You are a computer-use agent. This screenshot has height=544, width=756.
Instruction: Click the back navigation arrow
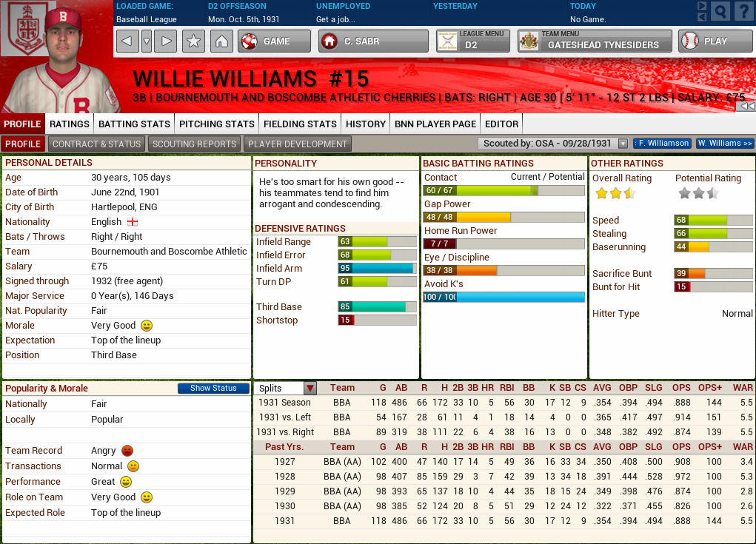click(127, 41)
